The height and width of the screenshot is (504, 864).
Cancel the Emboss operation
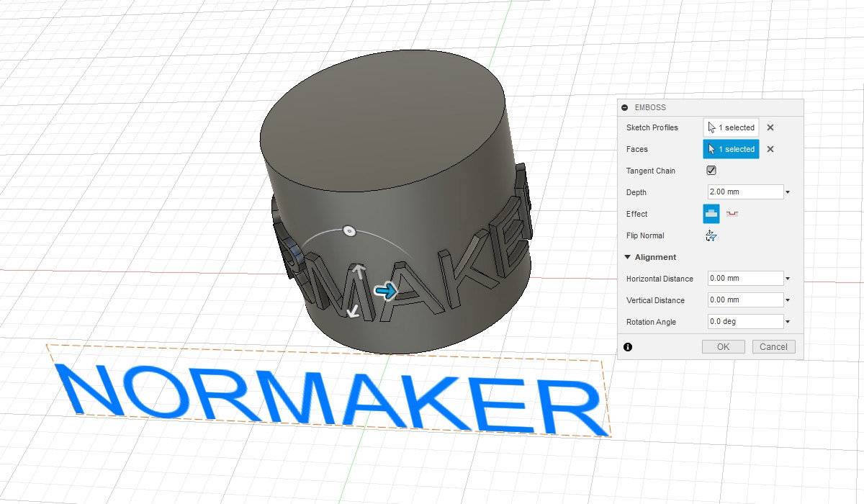(x=773, y=346)
